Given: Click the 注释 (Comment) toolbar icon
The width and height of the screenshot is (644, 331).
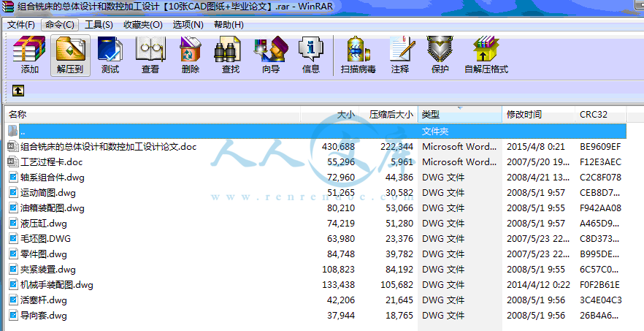Looking at the screenshot, I should tap(402, 50).
